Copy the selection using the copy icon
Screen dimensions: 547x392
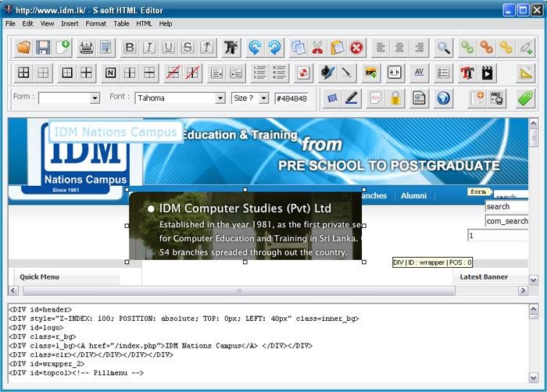tap(299, 48)
